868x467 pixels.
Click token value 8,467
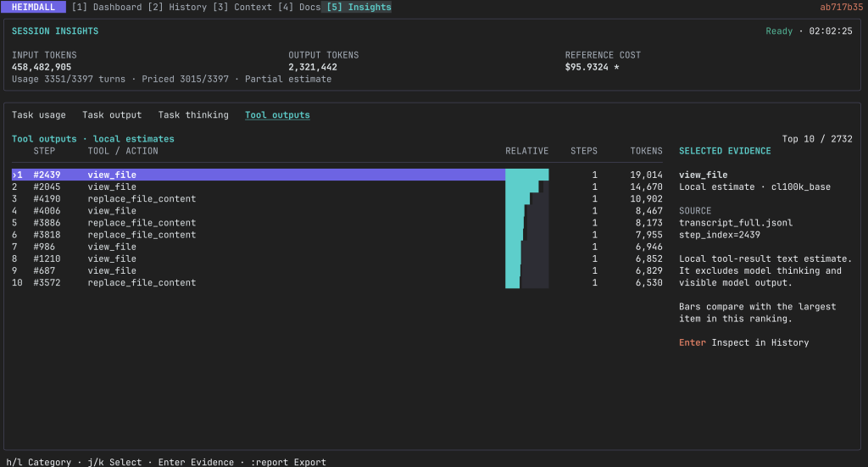[x=649, y=211]
